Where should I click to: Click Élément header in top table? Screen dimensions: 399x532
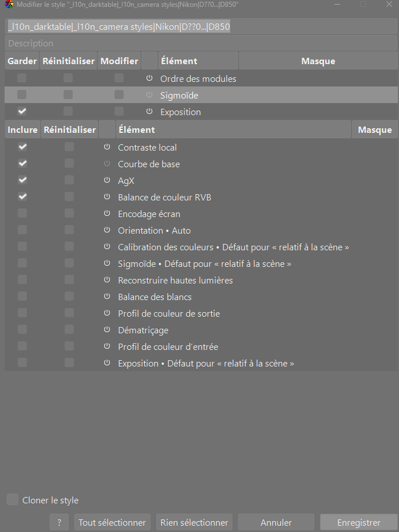pyautogui.click(x=198, y=61)
